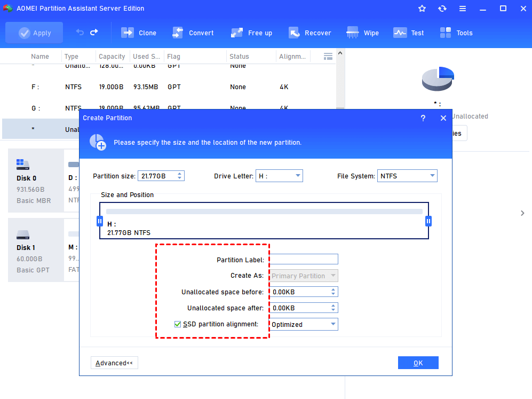Click the Partition Label text field
The width and height of the screenshot is (532, 399).
(x=304, y=259)
